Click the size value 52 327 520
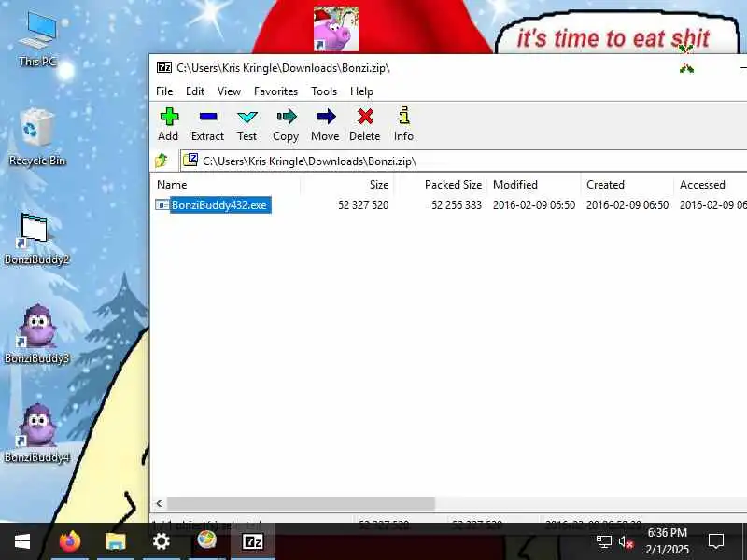The width and height of the screenshot is (747, 560). click(x=363, y=205)
